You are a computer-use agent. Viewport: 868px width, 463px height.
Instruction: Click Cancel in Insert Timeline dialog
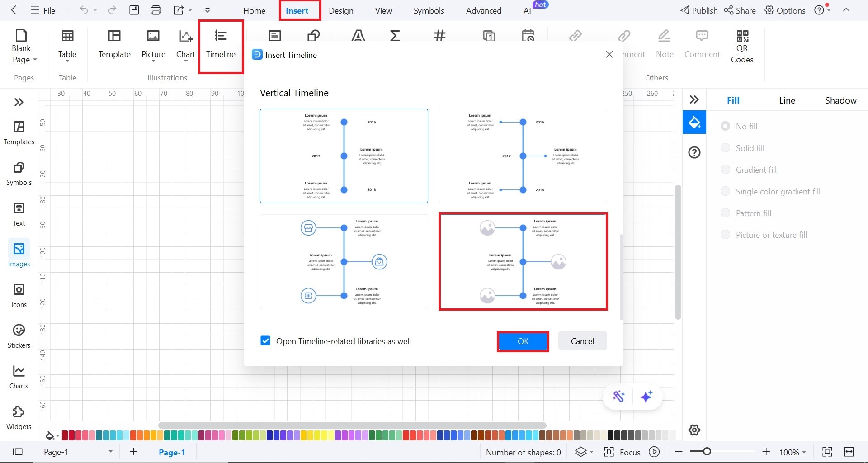tap(582, 341)
